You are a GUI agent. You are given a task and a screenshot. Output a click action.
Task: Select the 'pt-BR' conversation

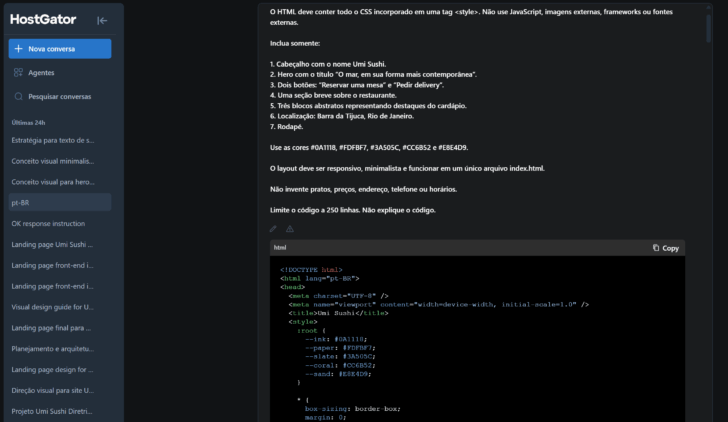point(60,202)
